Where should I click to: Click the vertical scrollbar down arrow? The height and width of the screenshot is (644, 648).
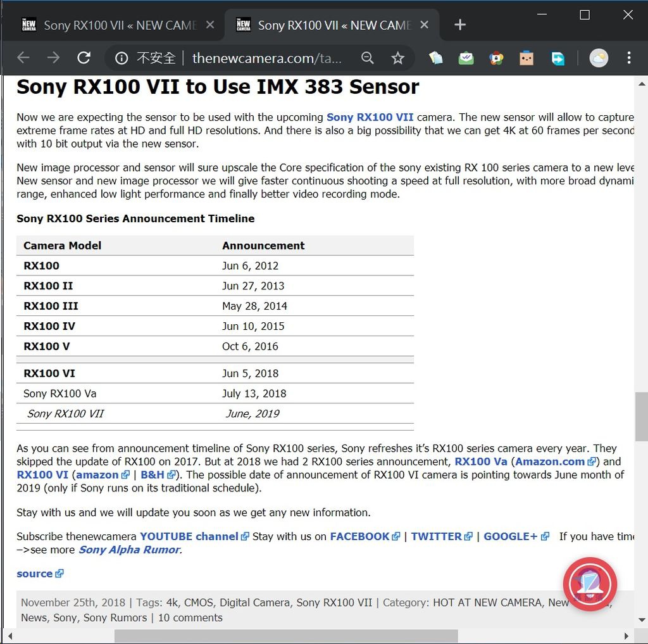[642, 620]
